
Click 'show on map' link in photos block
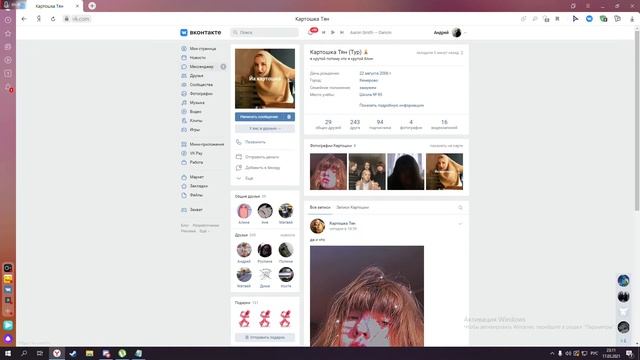[x=446, y=146]
